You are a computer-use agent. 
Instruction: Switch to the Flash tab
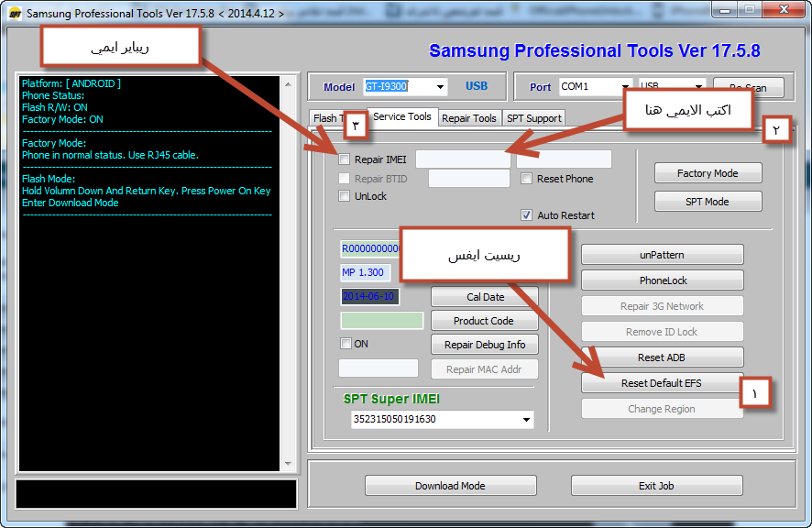(x=326, y=118)
